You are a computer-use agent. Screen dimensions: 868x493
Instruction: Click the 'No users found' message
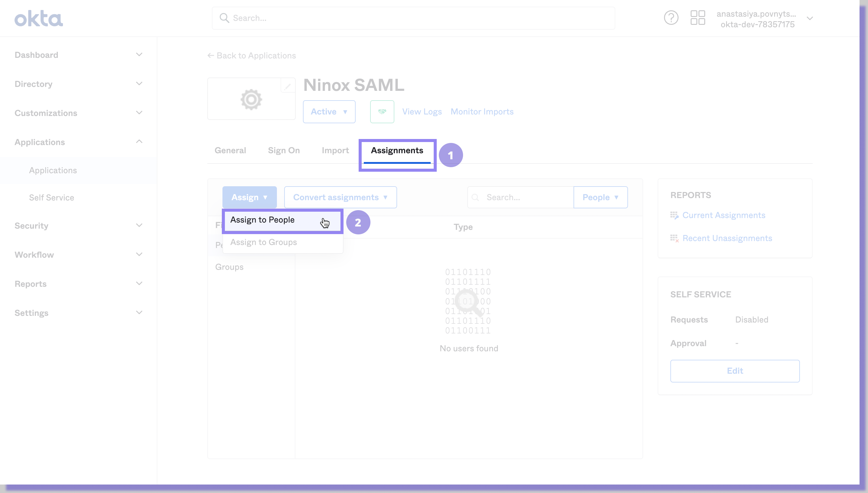(x=469, y=349)
